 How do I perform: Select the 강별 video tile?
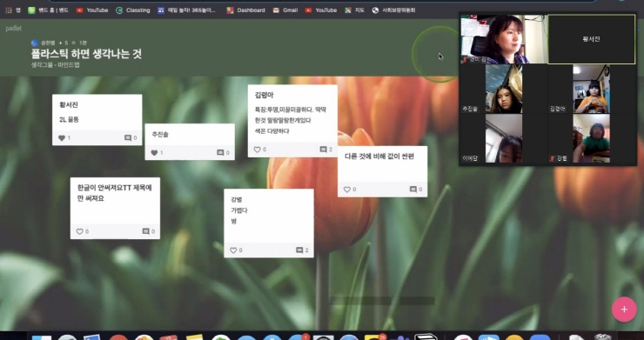(x=592, y=138)
